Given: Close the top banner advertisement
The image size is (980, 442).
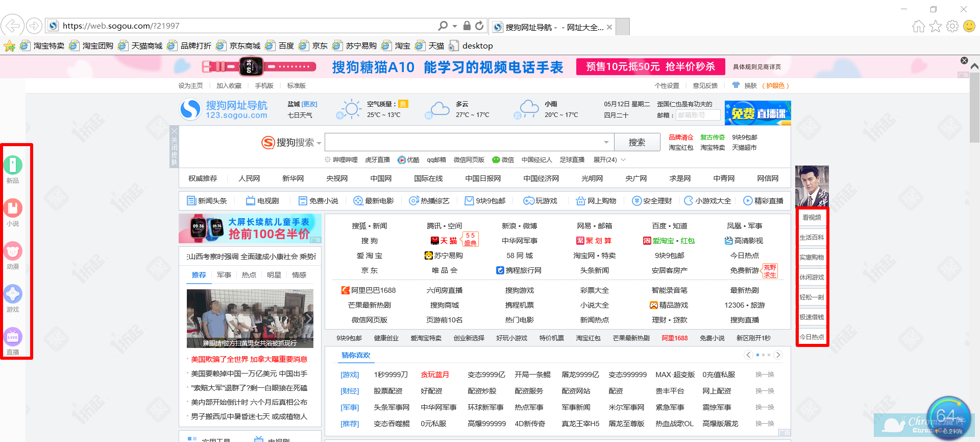Looking at the screenshot, I should (x=964, y=60).
